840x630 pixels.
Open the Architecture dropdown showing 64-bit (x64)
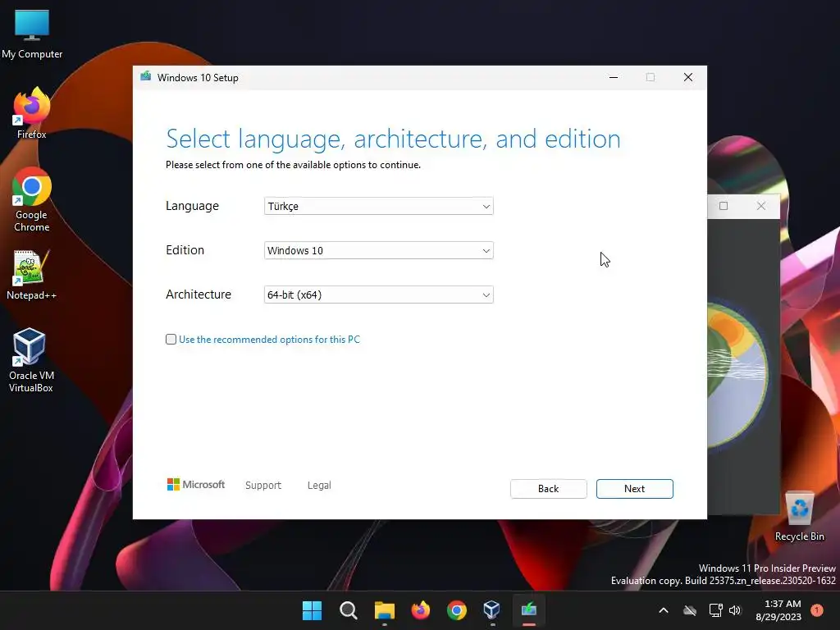click(378, 294)
